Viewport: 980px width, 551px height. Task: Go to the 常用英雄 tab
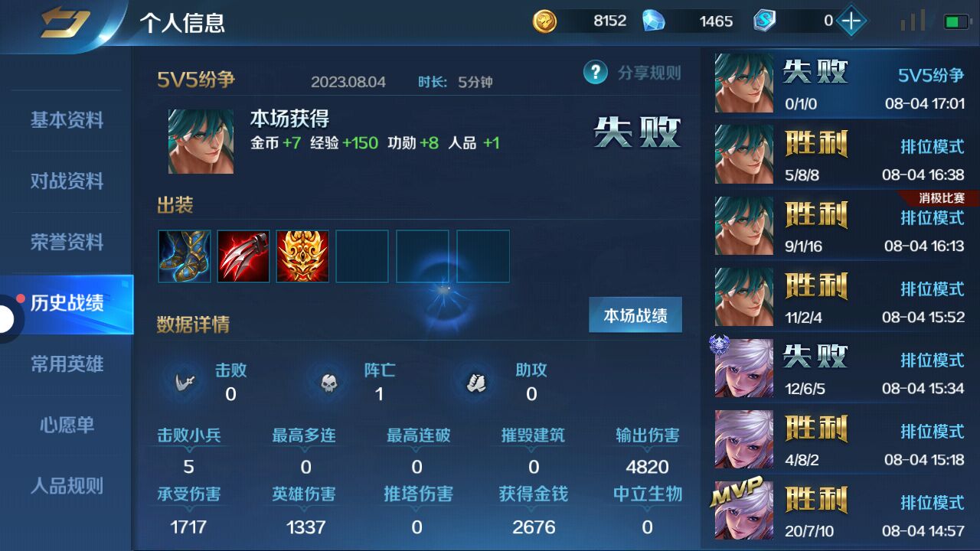(x=67, y=364)
